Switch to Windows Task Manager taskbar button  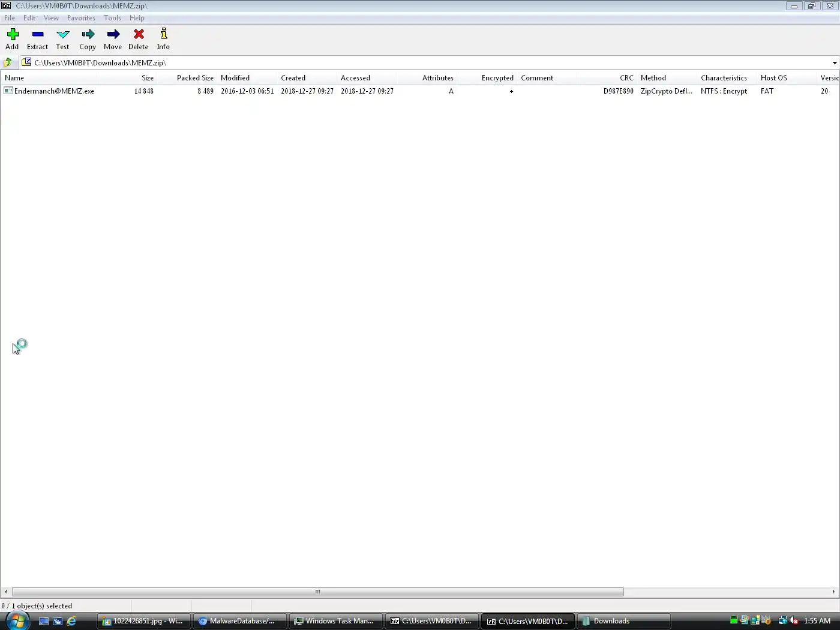tap(336, 621)
